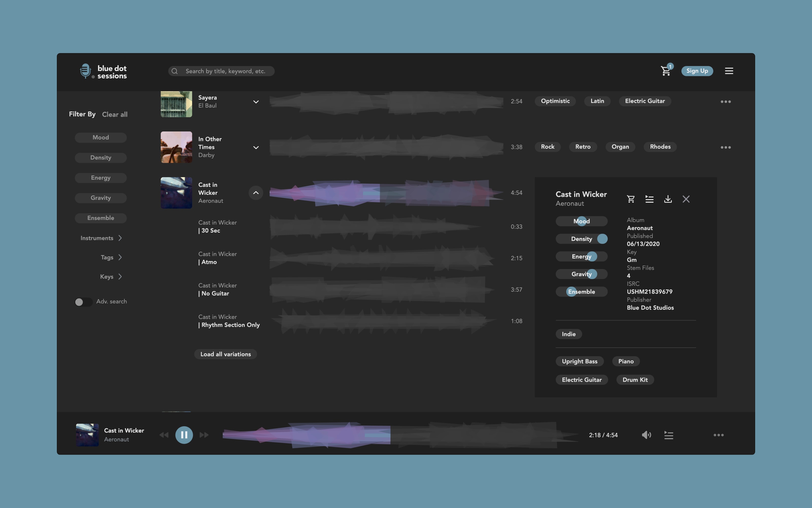Screen dimensions: 812x508
Task: Click the Gravity slider in details panel
Action: click(582, 274)
